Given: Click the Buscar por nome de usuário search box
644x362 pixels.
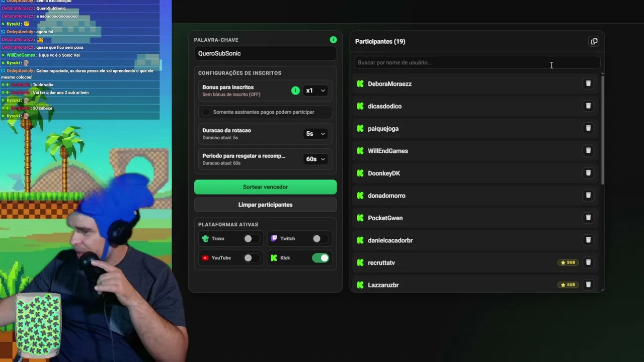Looking at the screenshot, I should [477, 62].
